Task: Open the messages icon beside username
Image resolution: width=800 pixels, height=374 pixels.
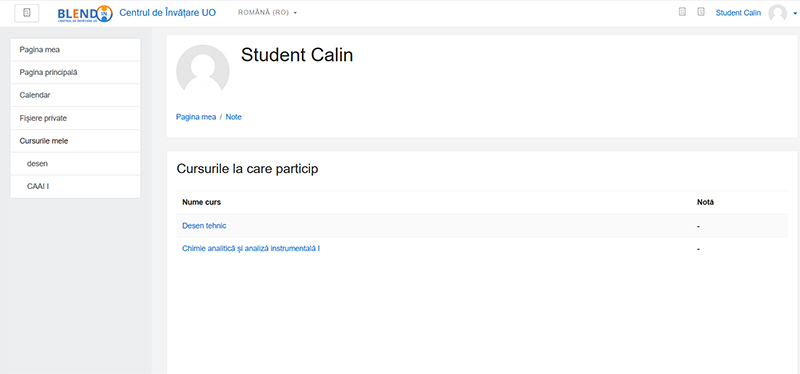Action: [701, 12]
